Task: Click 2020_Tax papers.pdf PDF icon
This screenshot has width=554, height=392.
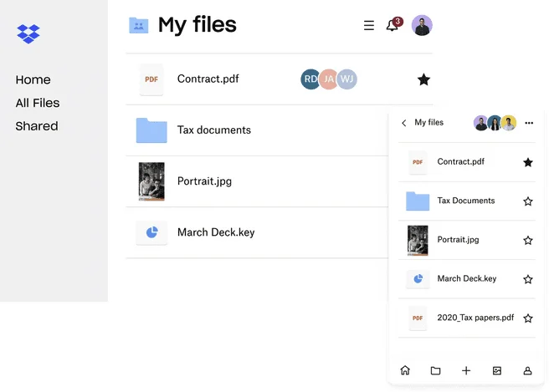Action: pos(418,318)
